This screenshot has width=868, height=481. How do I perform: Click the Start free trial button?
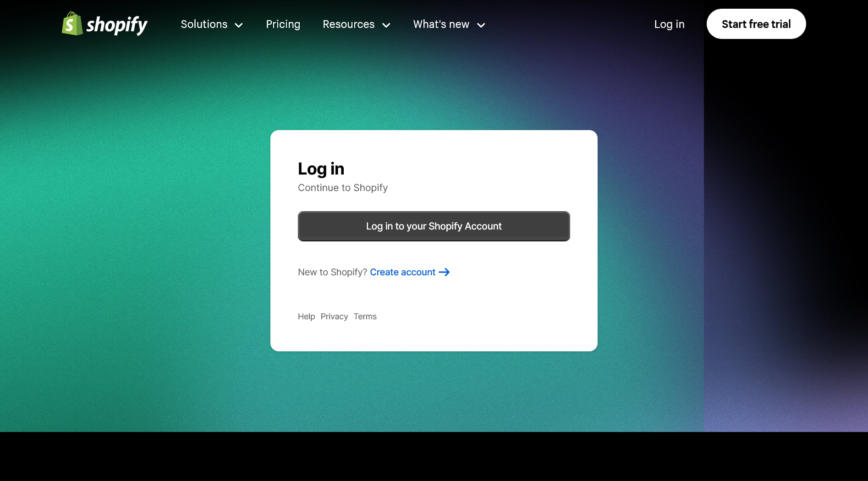pyautogui.click(x=756, y=24)
